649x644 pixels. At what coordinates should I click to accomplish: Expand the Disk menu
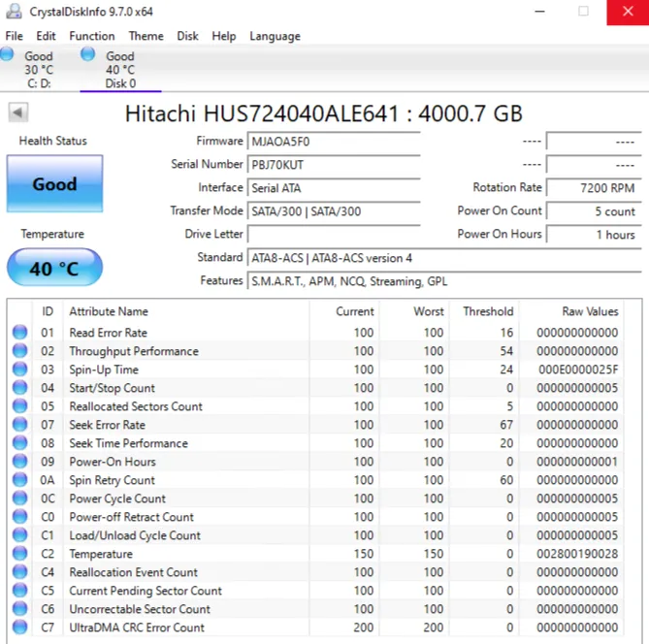(x=187, y=36)
